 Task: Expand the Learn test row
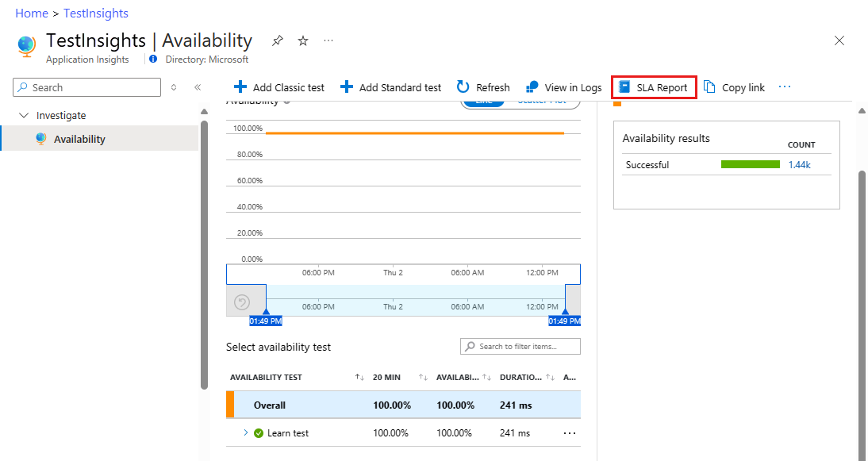point(245,432)
